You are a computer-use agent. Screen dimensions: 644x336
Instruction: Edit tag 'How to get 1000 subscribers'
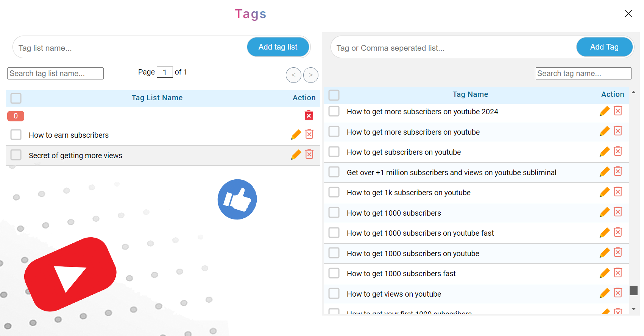[605, 212]
